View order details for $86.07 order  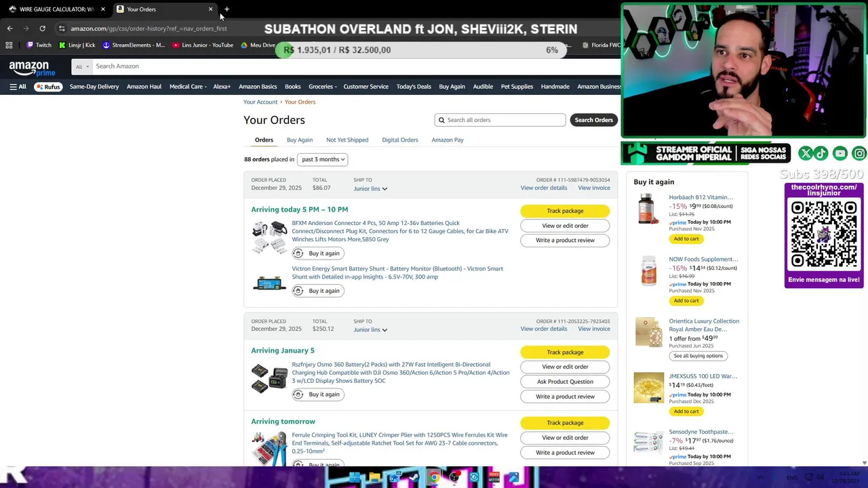pos(544,188)
